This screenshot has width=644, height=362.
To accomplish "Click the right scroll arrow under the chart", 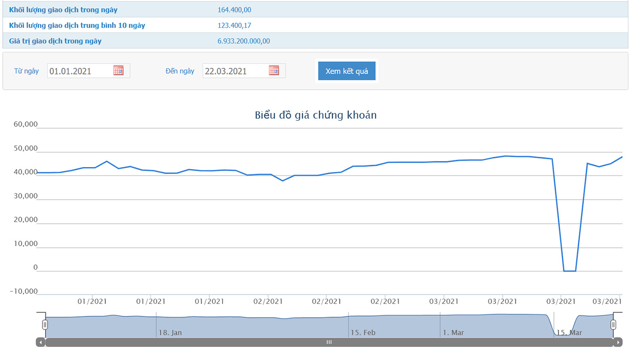I will [618, 342].
